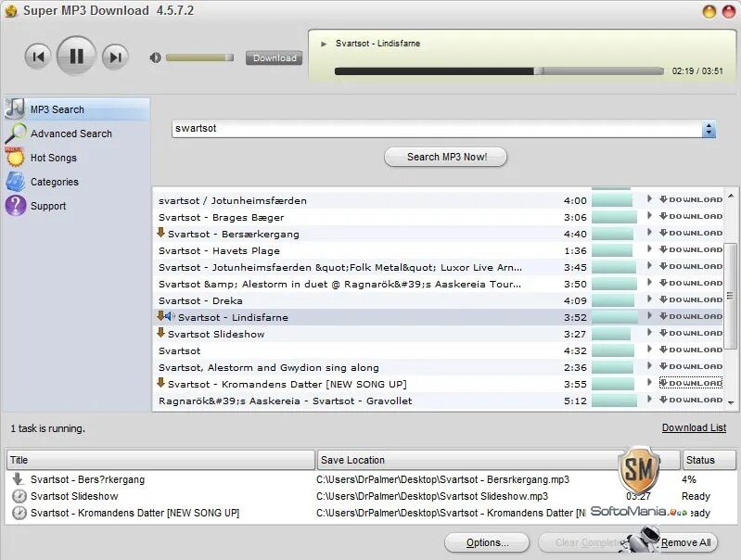Click the Hot Songs sun icon

point(15,158)
